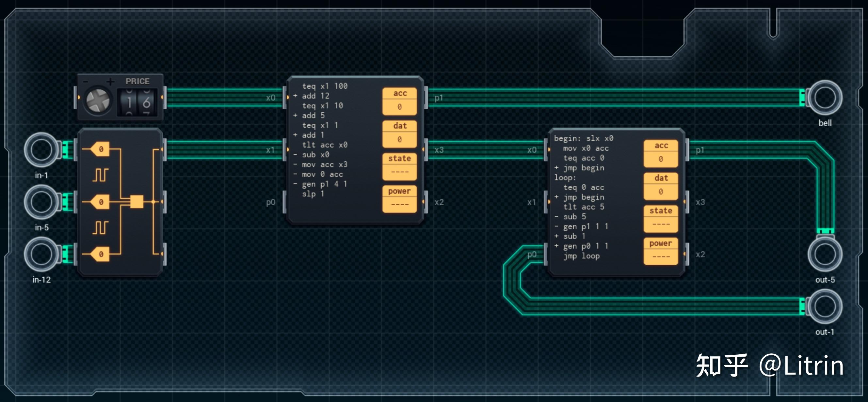The height and width of the screenshot is (402, 868).
Task: Click the code line '- sub 5'
Action: [570, 216]
